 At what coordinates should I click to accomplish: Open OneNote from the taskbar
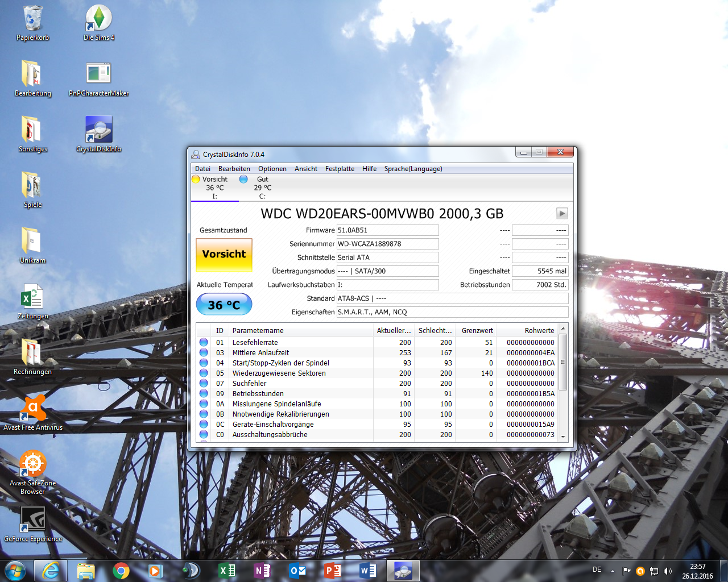point(262,571)
